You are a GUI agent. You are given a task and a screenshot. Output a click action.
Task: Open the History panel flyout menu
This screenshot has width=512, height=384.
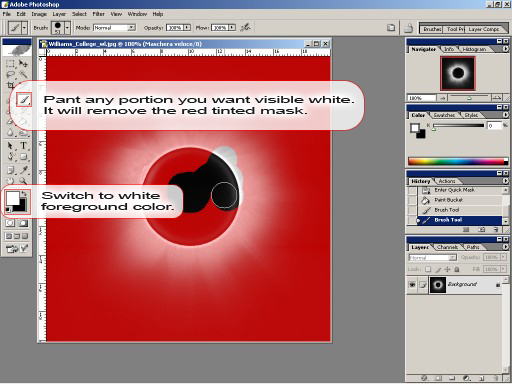coord(505,181)
